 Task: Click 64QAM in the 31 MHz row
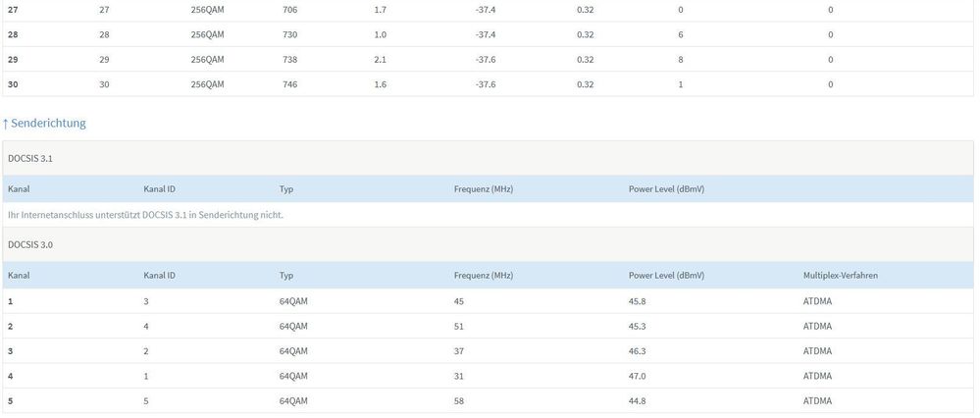293,376
